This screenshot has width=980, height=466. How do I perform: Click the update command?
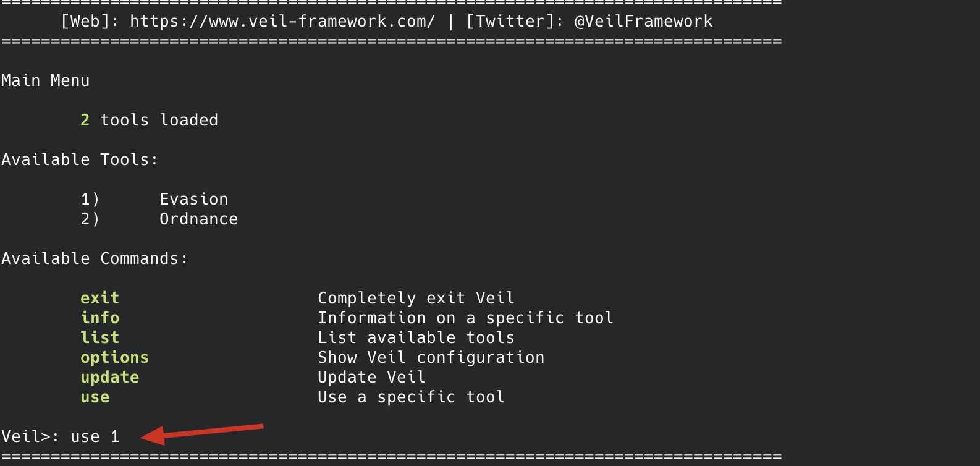tap(109, 377)
